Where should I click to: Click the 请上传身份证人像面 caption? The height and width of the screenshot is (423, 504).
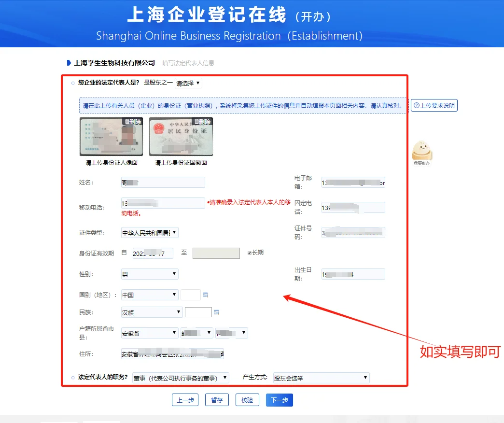click(111, 163)
